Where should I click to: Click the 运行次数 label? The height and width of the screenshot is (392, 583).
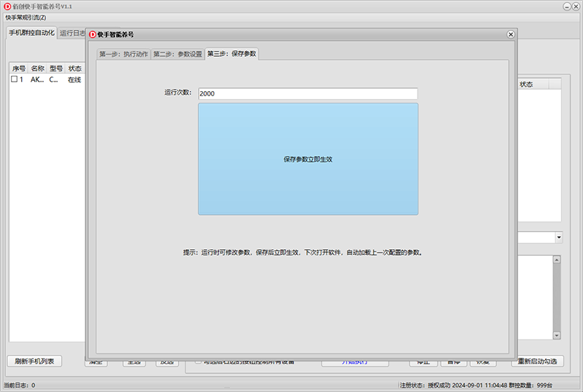[178, 93]
